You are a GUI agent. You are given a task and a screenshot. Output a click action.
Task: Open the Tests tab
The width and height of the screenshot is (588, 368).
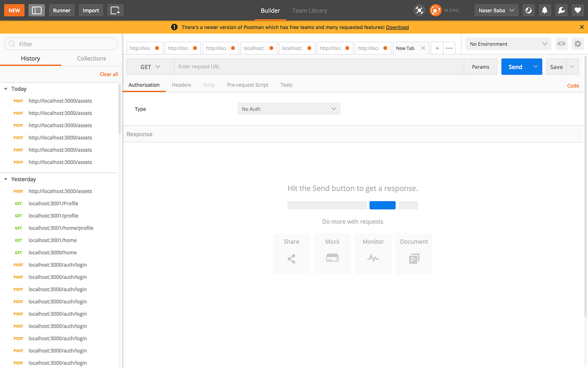point(286,84)
